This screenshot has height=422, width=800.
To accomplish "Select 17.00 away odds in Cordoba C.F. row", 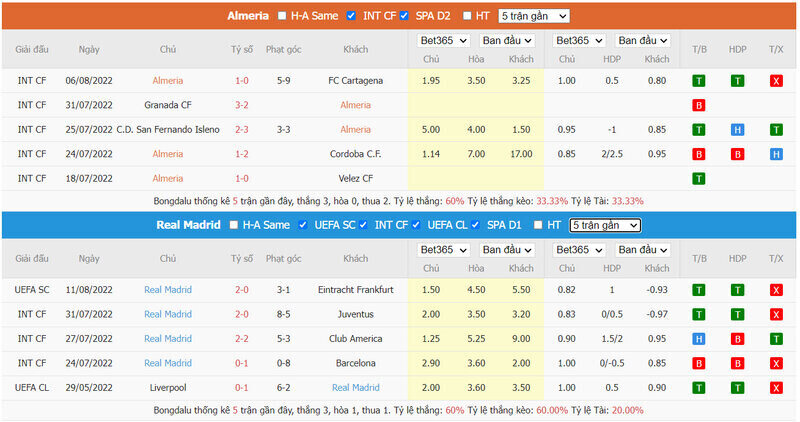I will click(521, 154).
